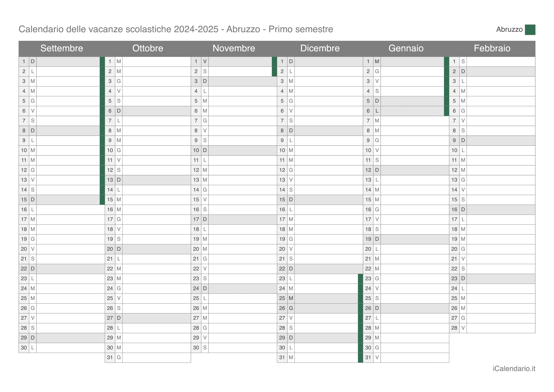Click day 6 number in Gennaio
This screenshot has width=554, height=392.
pos(368,111)
